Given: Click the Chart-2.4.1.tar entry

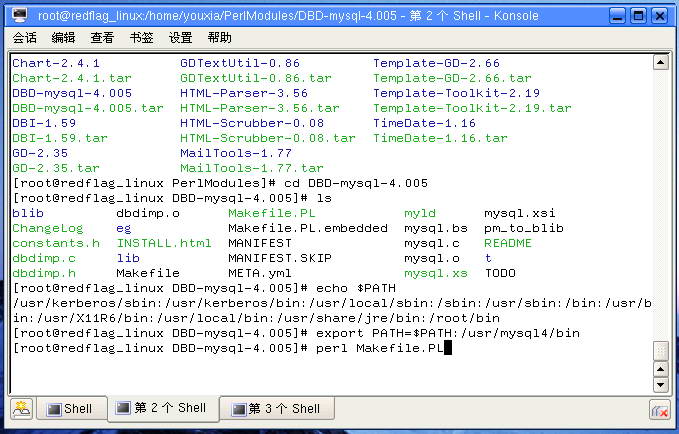Looking at the screenshot, I should 71,78.
